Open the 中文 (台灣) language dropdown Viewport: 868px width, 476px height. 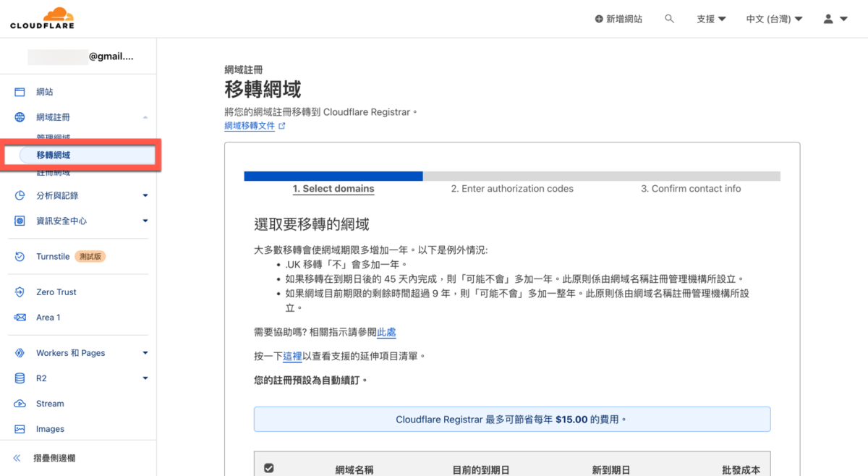pyautogui.click(x=774, y=19)
